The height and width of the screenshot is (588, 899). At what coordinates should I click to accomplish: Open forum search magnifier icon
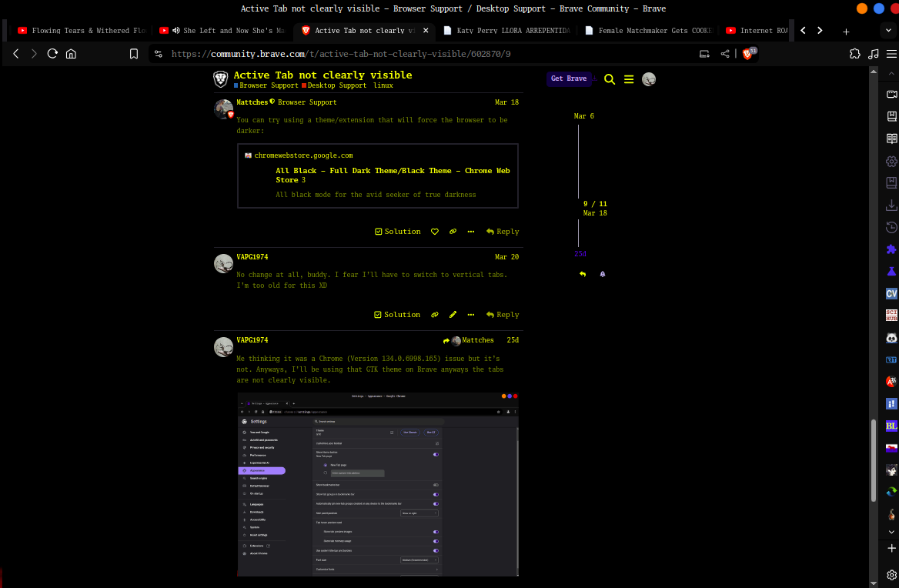click(610, 80)
